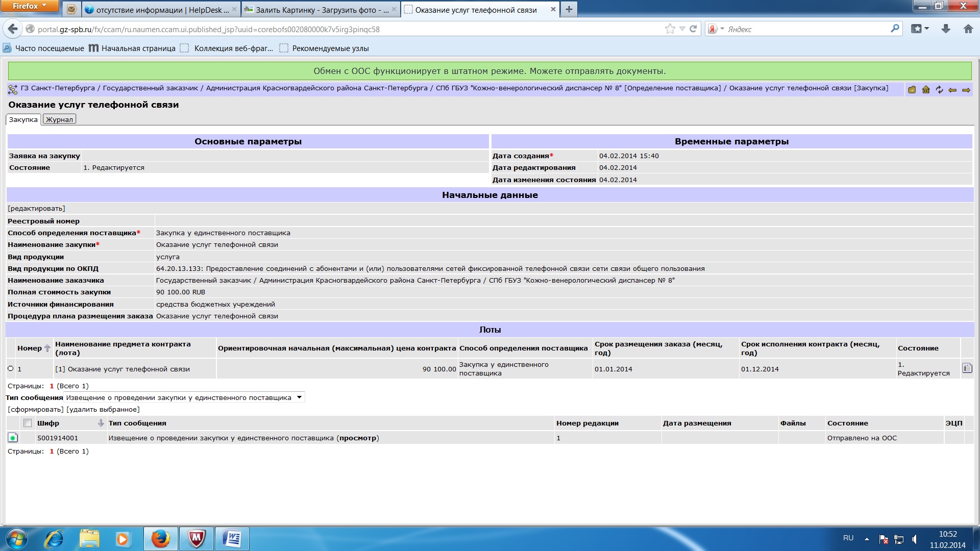Tick the select-all checkbox near Шифр
Viewport: 980px width, 551px height.
coord(28,423)
